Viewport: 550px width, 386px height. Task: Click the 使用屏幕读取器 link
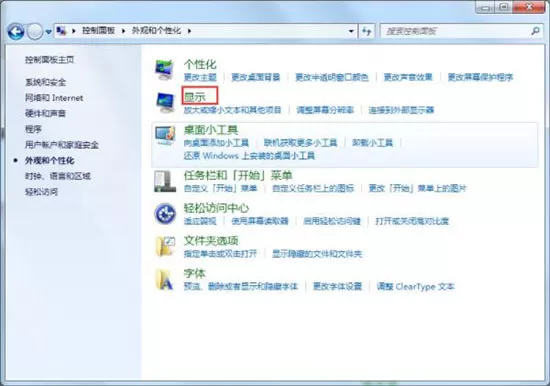pos(260,221)
